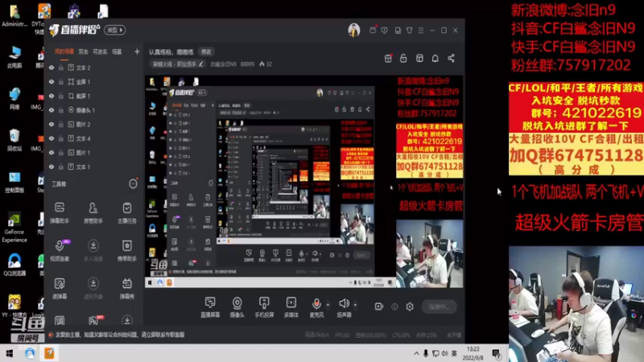Open GeForce Experience desktop shortcut
The height and width of the screenshot is (362, 644).
pyautogui.click(x=14, y=227)
